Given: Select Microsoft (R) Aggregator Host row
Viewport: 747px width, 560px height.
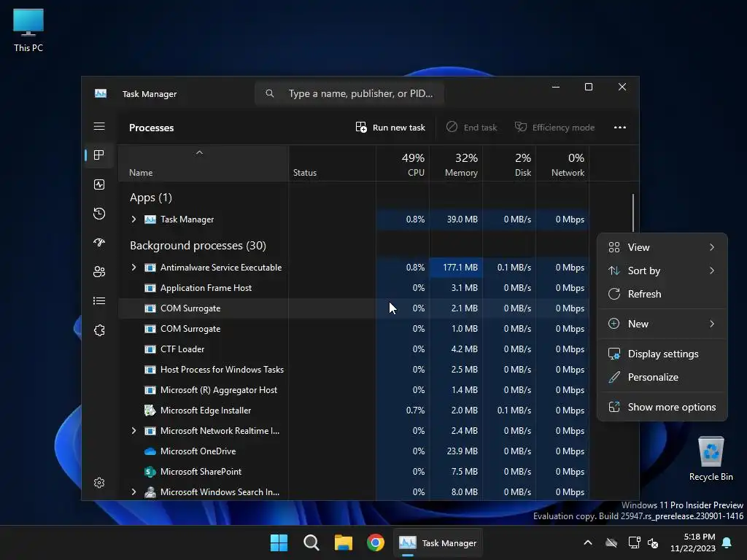Looking at the screenshot, I should 354,390.
